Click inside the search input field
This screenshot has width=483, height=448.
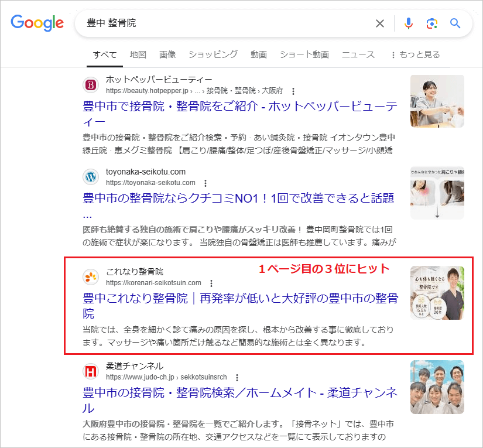176,23
